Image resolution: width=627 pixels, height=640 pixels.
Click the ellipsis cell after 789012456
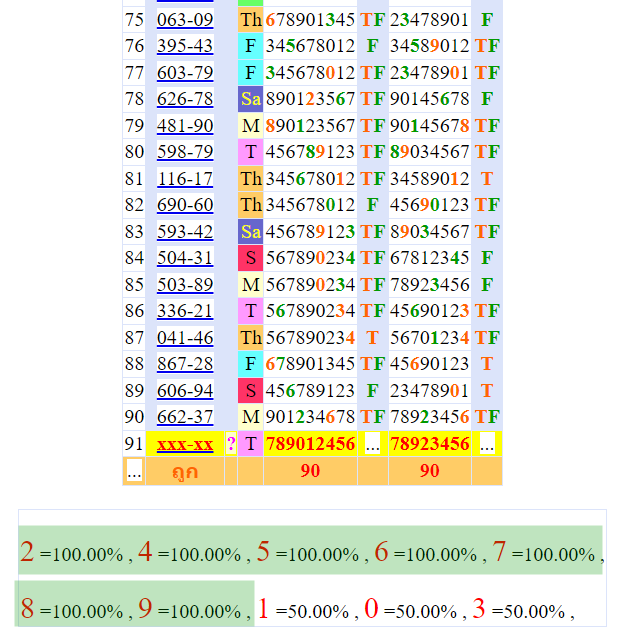point(372,444)
